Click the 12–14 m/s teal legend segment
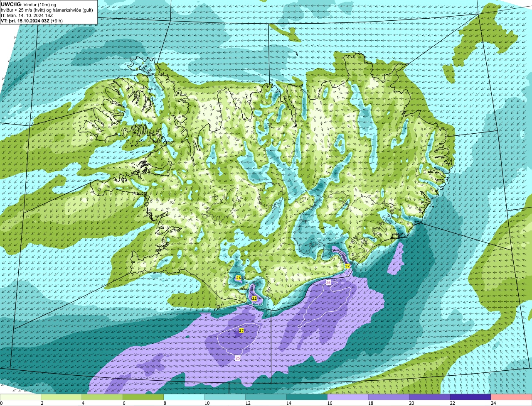532x406 pixels. 266,397
